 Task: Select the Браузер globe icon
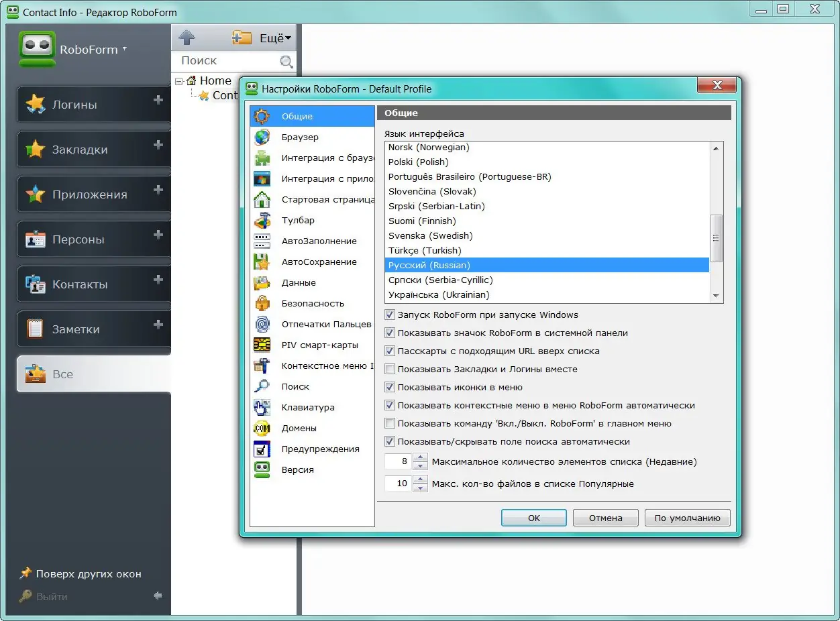click(262, 137)
